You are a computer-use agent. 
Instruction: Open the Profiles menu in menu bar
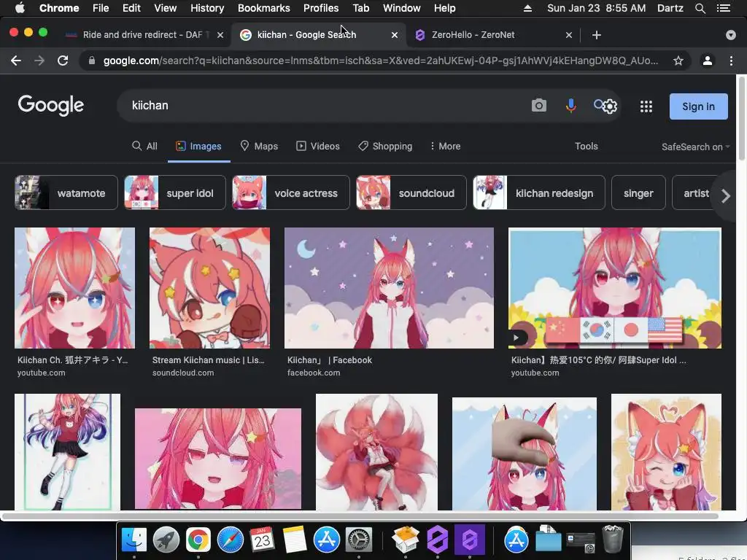(x=321, y=8)
